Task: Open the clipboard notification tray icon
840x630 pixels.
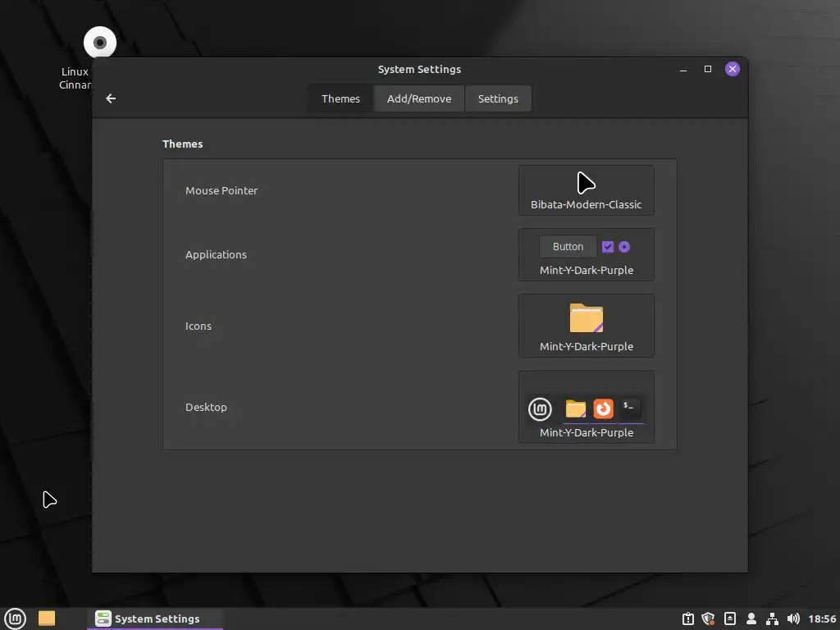Action: [x=688, y=619]
